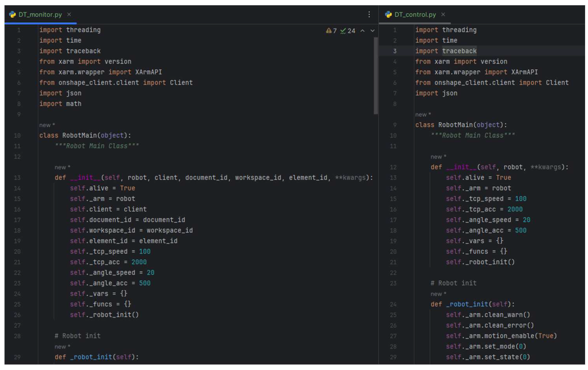Place cursor on 'import math' line
This screenshot has height=370, width=588.
[x=61, y=104]
